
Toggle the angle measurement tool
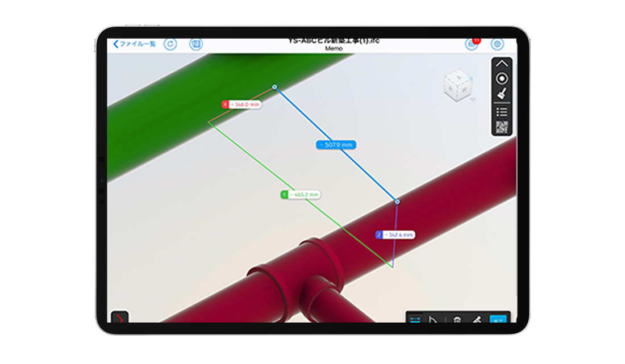coord(433,320)
